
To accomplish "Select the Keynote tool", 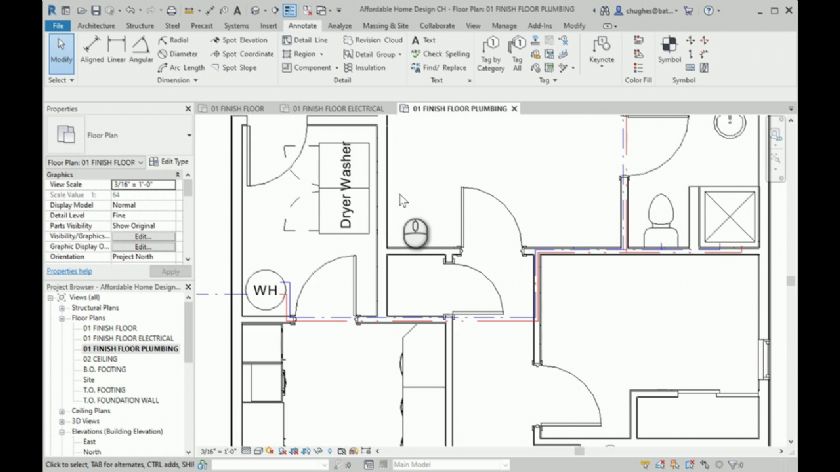I will 602,50.
